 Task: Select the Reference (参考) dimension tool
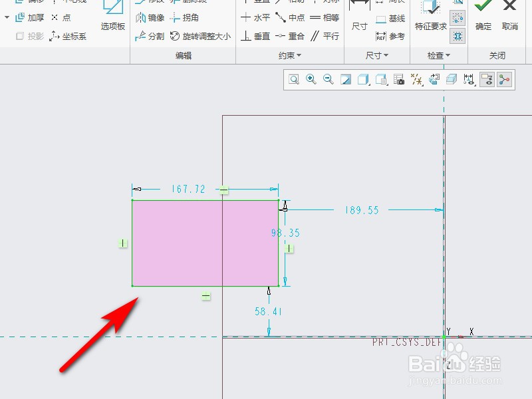390,37
